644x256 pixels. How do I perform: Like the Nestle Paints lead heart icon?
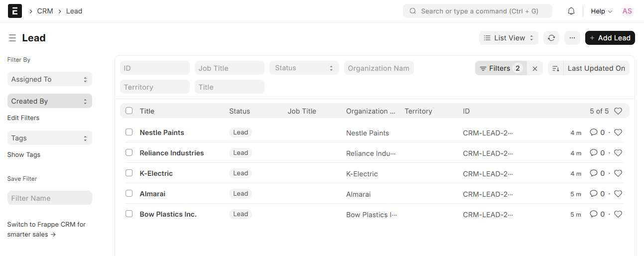click(x=618, y=132)
